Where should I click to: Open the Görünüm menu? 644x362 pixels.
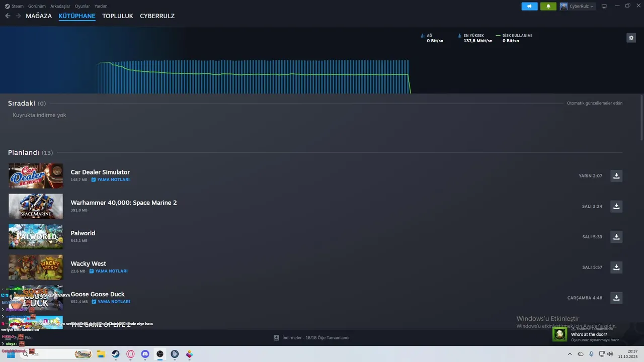(37, 6)
